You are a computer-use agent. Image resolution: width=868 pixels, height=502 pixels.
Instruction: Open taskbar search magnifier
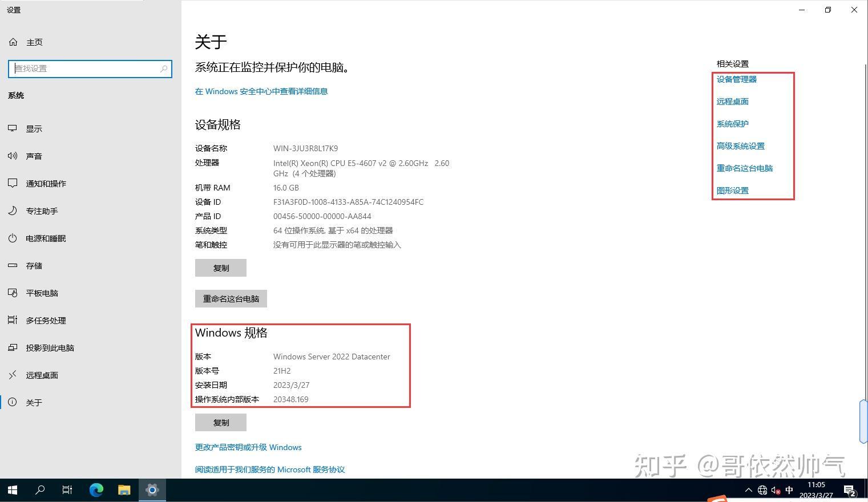point(40,490)
